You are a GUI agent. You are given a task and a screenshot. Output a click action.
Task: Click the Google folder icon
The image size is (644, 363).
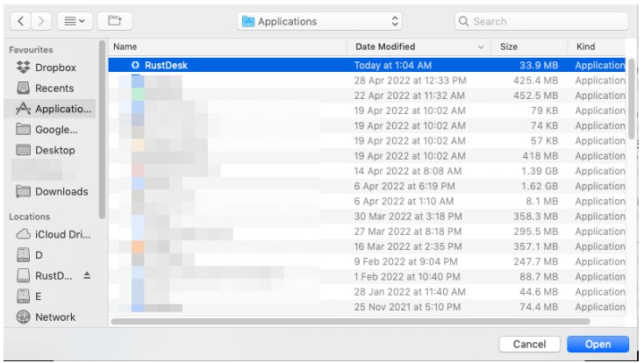click(23, 129)
